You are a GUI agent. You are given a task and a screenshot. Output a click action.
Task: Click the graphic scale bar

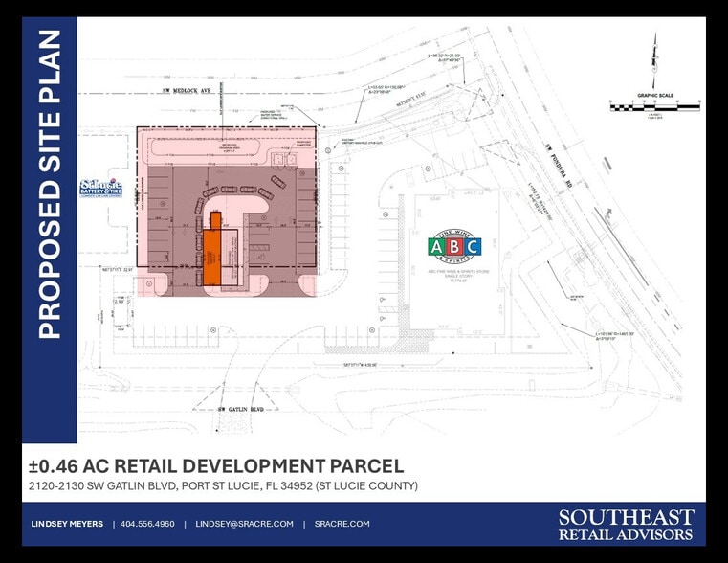(653, 105)
